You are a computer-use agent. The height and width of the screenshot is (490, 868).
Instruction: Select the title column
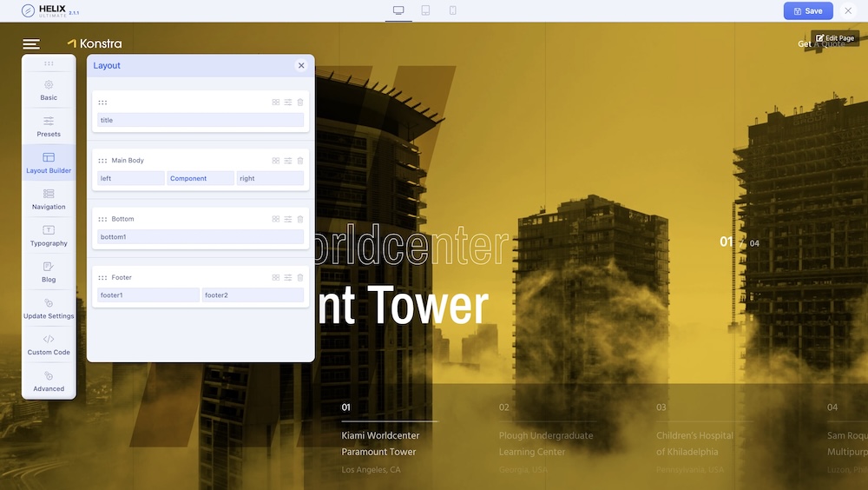click(201, 120)
